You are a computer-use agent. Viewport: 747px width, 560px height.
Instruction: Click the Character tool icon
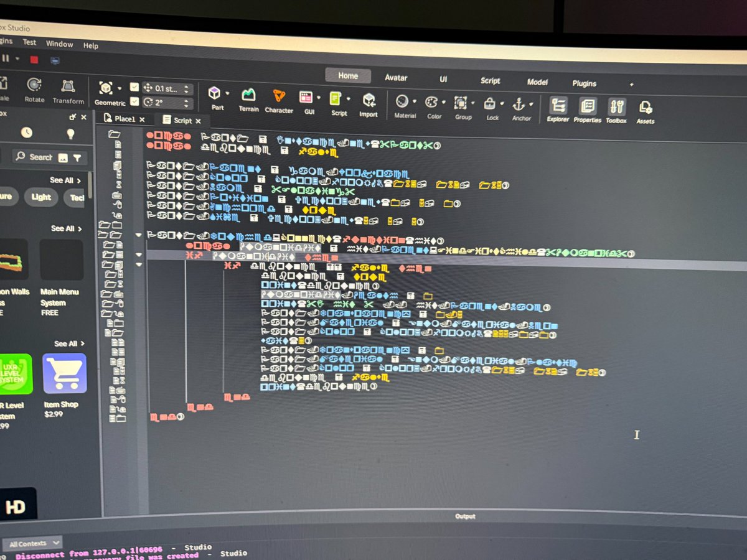coord(278,96)
